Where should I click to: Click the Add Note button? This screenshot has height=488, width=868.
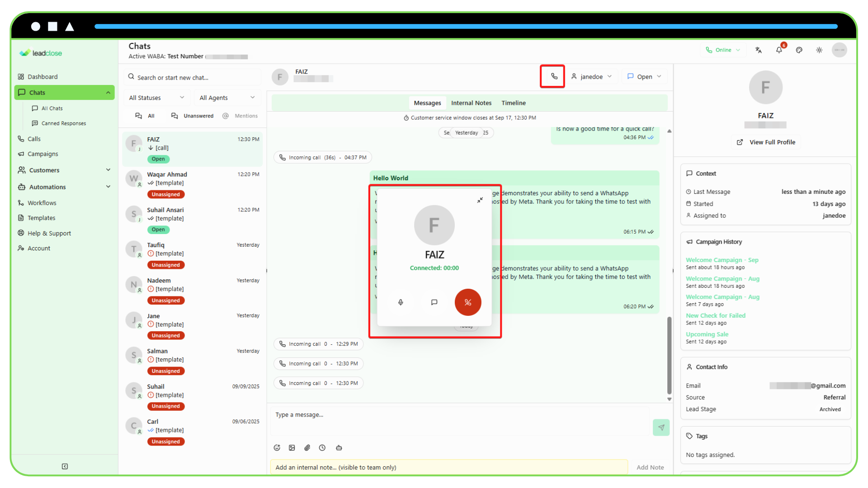tap(650, 467)
